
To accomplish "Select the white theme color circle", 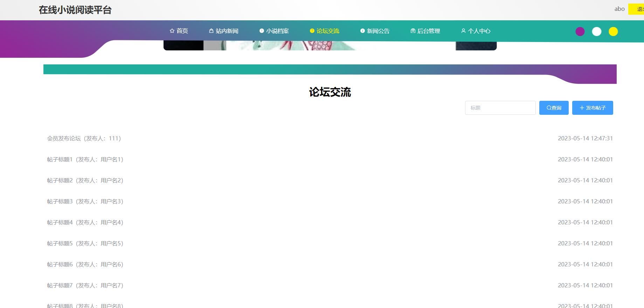I will 597,31.
